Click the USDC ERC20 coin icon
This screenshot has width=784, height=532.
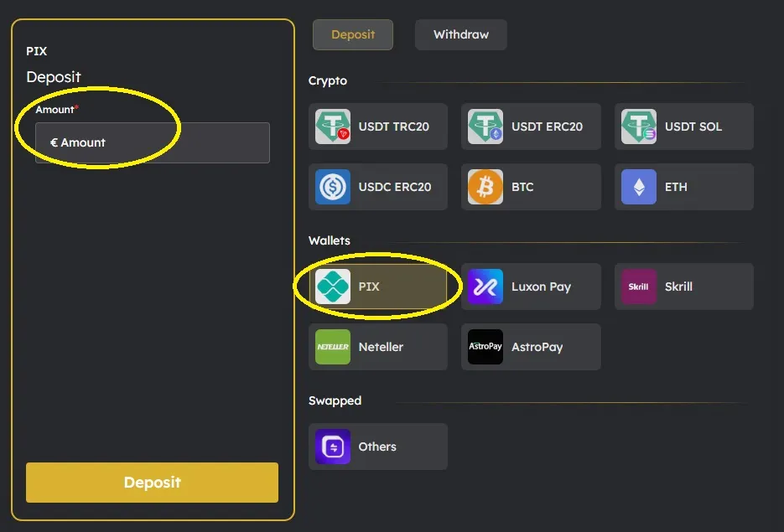pyautogui.click(x=332, y=187)
